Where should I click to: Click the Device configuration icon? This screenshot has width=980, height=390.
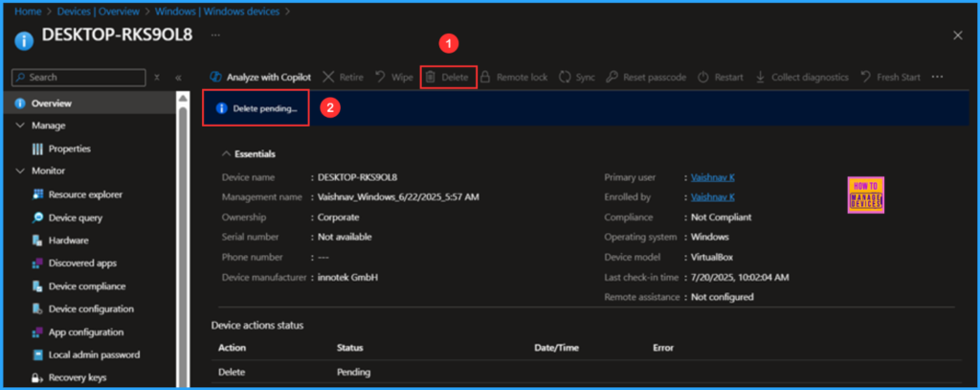(x=37, y=309)
